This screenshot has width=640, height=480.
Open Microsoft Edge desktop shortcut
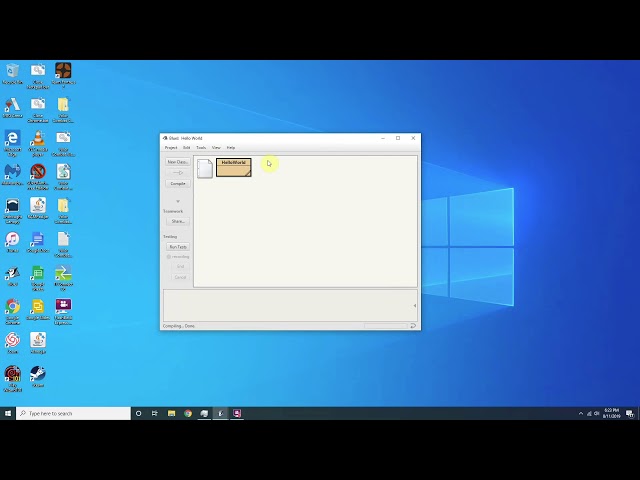point(12,143)
